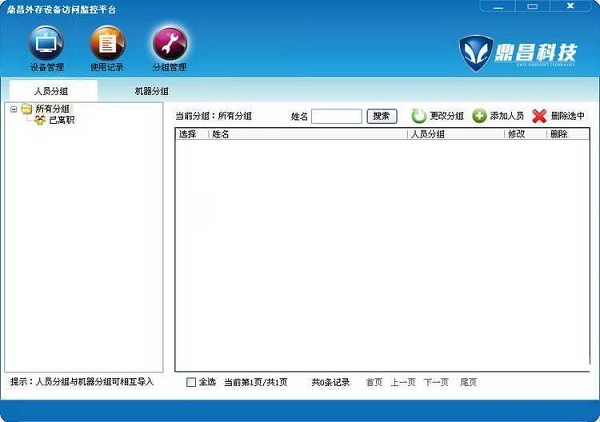Click the 删除选中 text button

[567, 116]
